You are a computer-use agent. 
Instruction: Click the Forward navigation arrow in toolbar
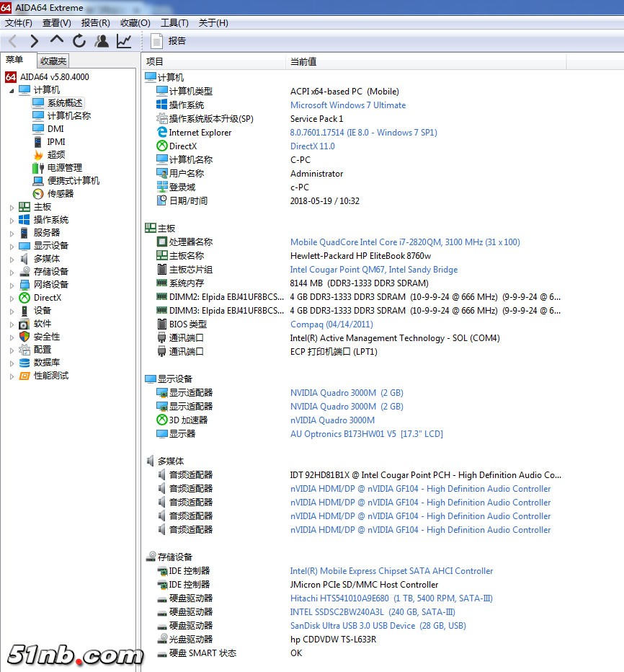[x=34, y=41]
